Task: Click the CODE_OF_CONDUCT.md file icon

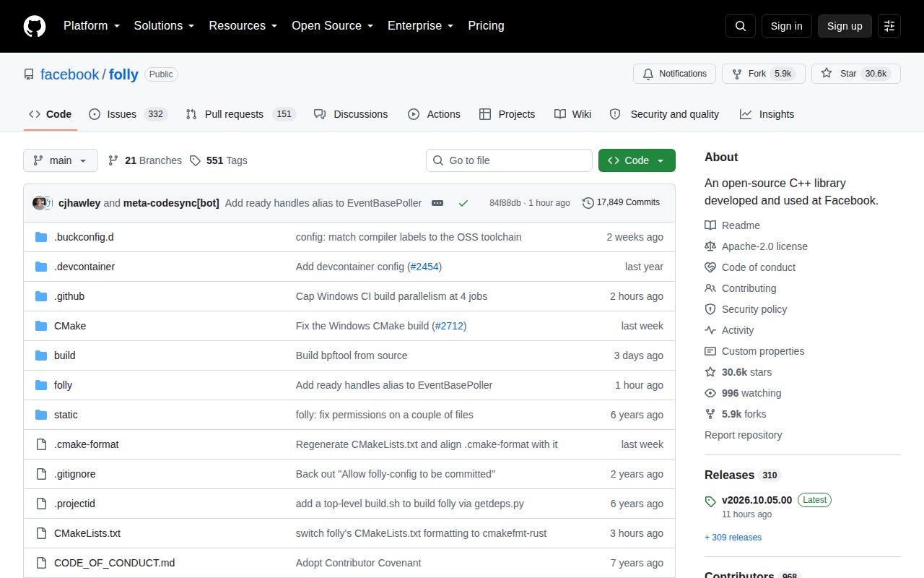Action: coord(41,563)
